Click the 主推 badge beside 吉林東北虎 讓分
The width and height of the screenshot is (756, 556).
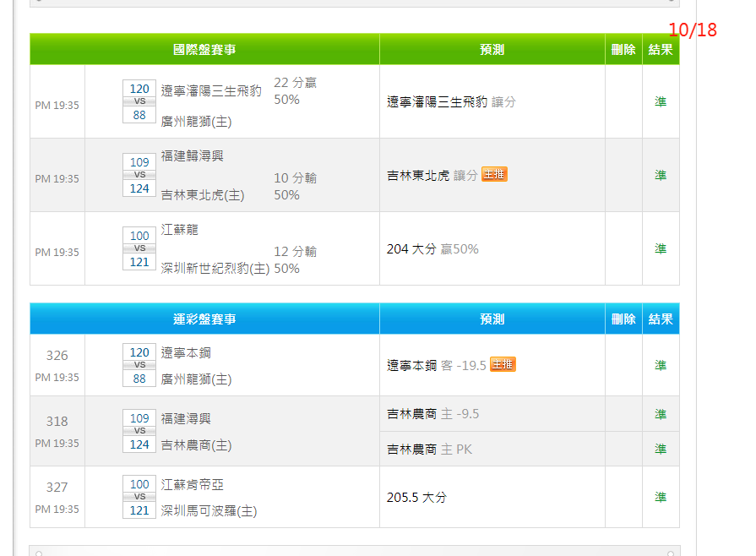[494, 175]
